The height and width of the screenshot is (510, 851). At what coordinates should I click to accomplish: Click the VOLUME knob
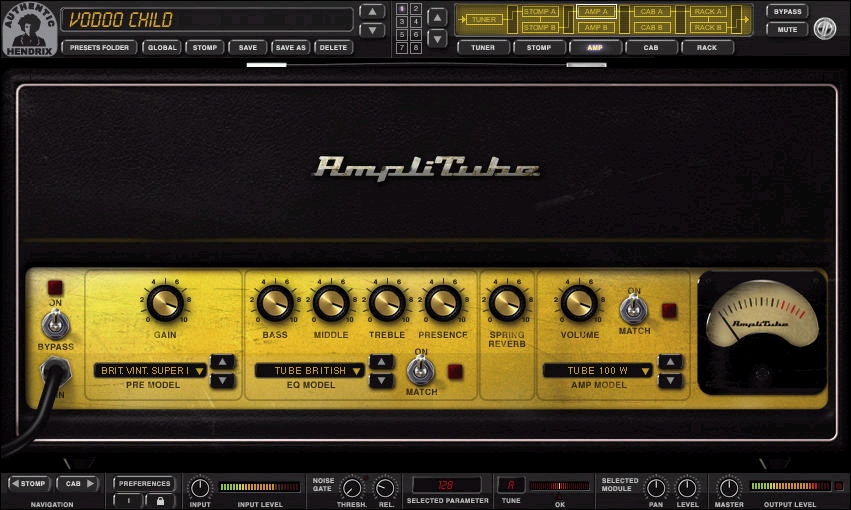point(579,303)
